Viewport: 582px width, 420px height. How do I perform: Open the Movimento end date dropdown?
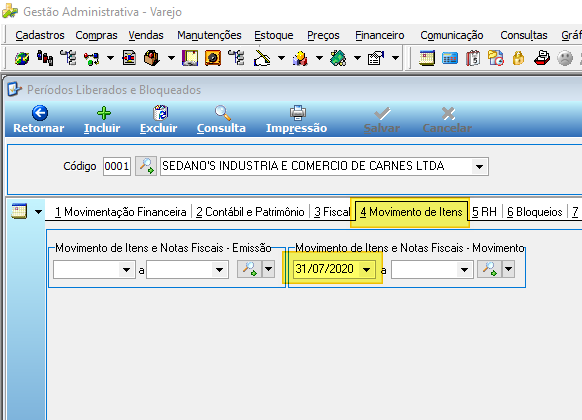tap(464, 269)
